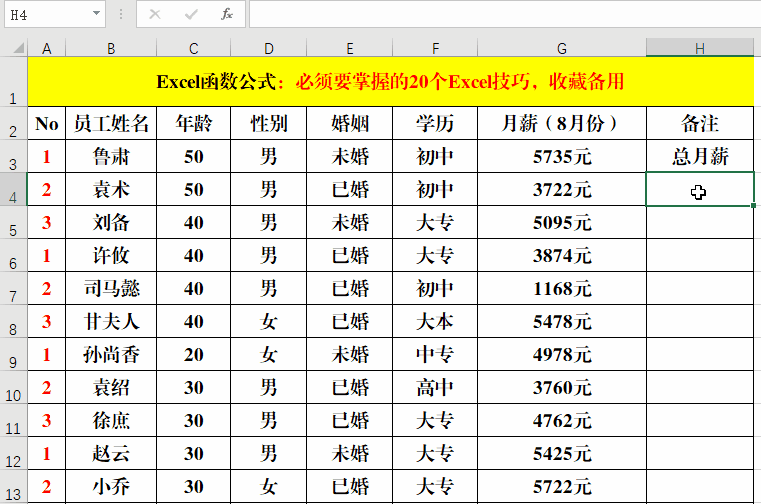Select row 9 header
The image size is (761, 504).
point(14,354)
